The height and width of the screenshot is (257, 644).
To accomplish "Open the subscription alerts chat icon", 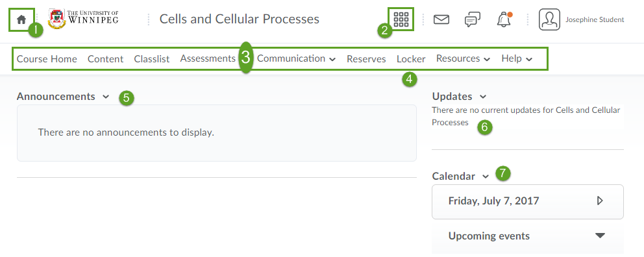I will tap(473, 19).
